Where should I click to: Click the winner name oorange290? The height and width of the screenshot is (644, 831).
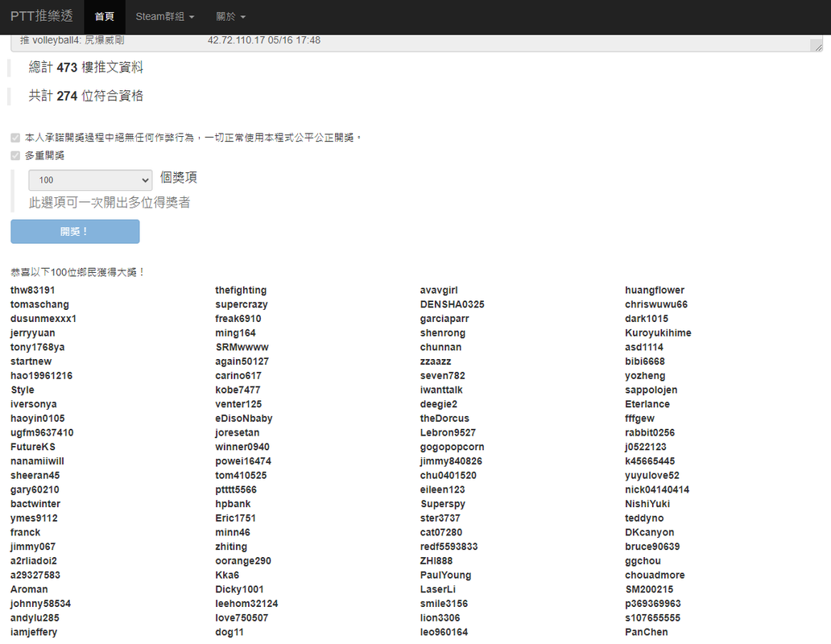[243, 561]
